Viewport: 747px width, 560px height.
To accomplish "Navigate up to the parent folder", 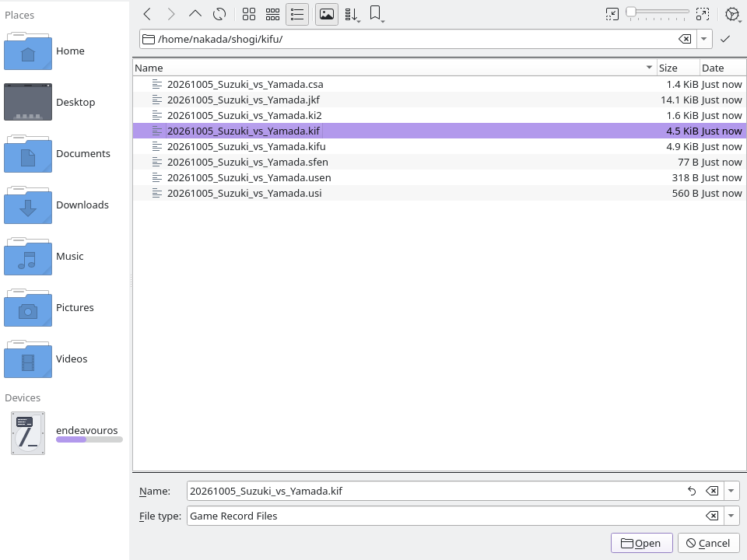I will coord(195,14).
